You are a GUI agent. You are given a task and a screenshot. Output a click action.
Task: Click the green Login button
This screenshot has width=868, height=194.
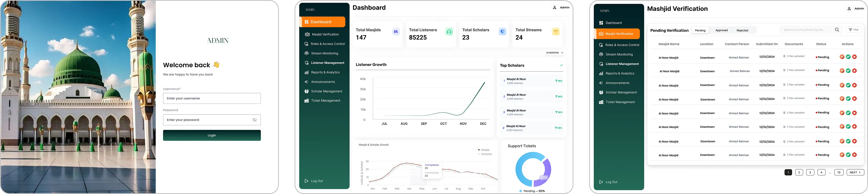[212, 135]
